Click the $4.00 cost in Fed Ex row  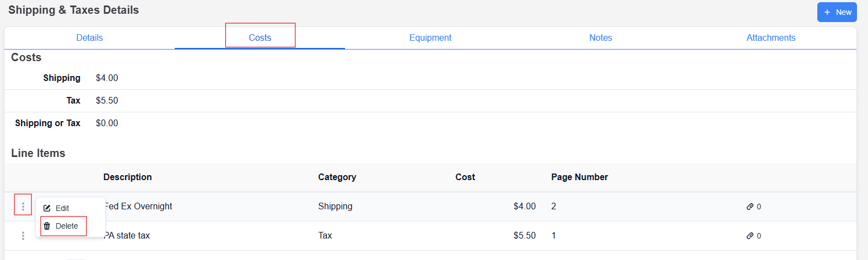(x=525, y=206)
